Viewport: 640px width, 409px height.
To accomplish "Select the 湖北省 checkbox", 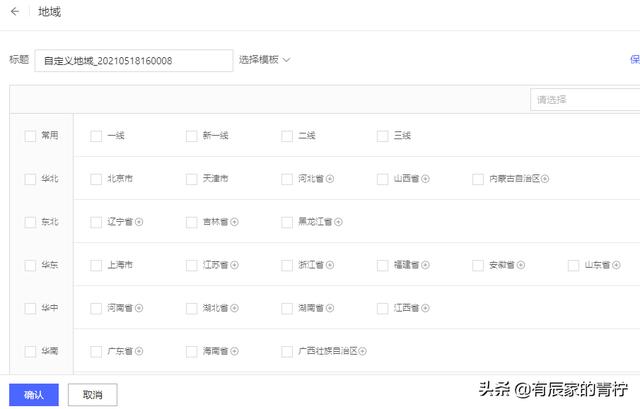I will click(191, 309).
